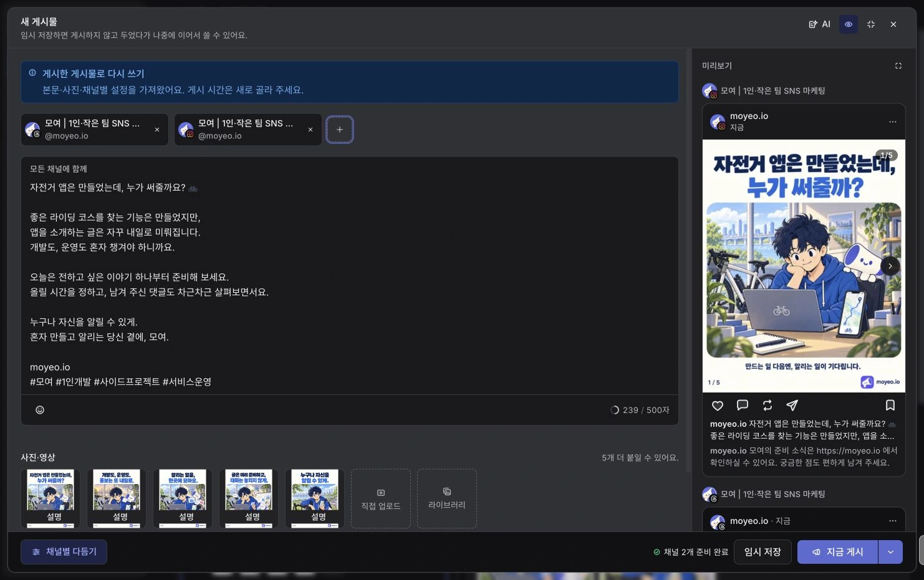Viewport: 924px width, 580px height.
Task: Select the first photo thumbnail 자전거 앱은 만들었는데
Action: tap(51, 499)
